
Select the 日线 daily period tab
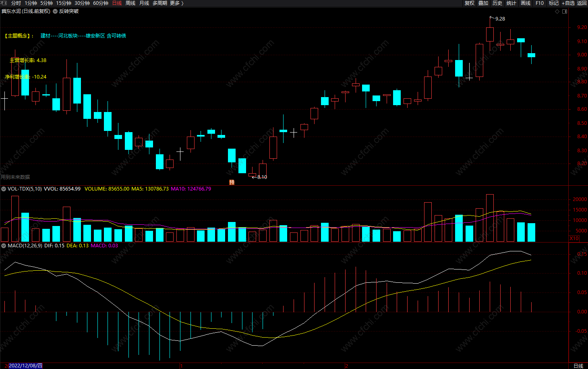tap(117, 3)
